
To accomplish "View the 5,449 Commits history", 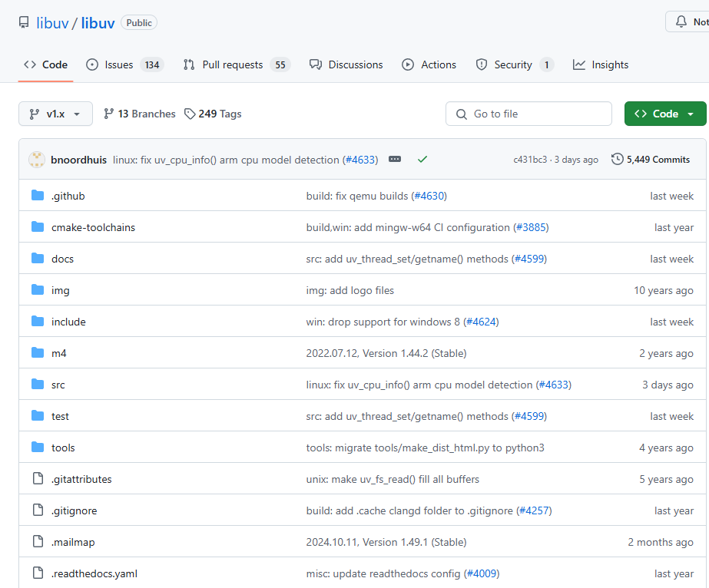I will tap(650, 160).
